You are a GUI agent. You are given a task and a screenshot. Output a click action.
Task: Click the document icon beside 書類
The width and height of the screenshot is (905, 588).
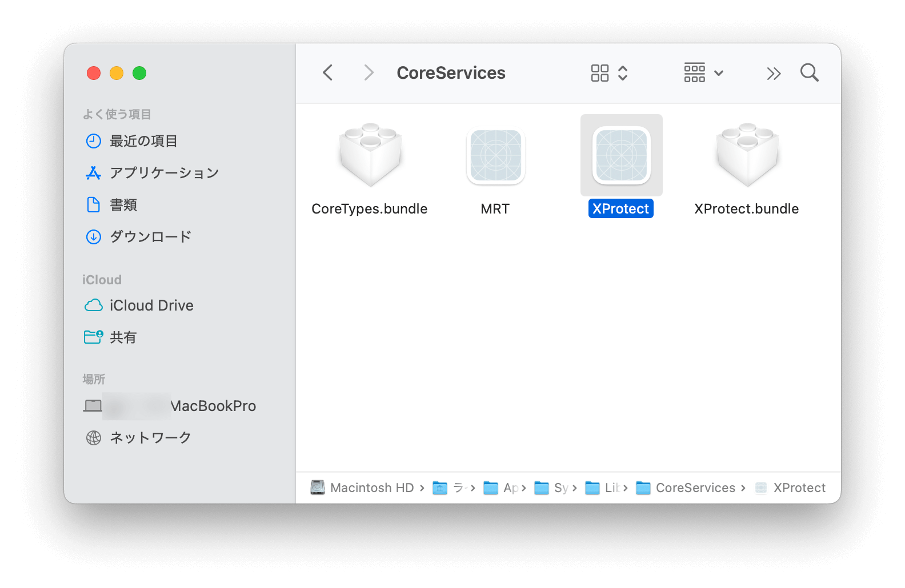(93, 204)
